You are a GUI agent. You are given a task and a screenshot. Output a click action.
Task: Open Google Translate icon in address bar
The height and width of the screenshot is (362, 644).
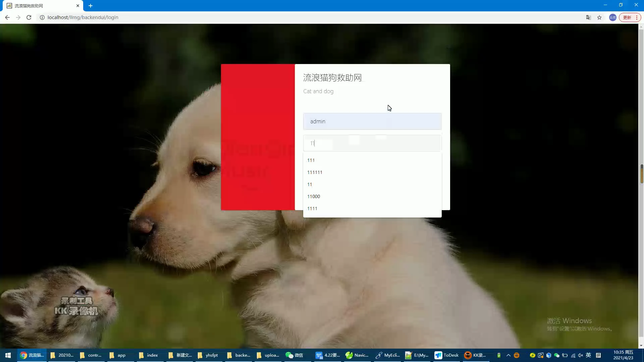pyautogui.click(x=588, y=17)
